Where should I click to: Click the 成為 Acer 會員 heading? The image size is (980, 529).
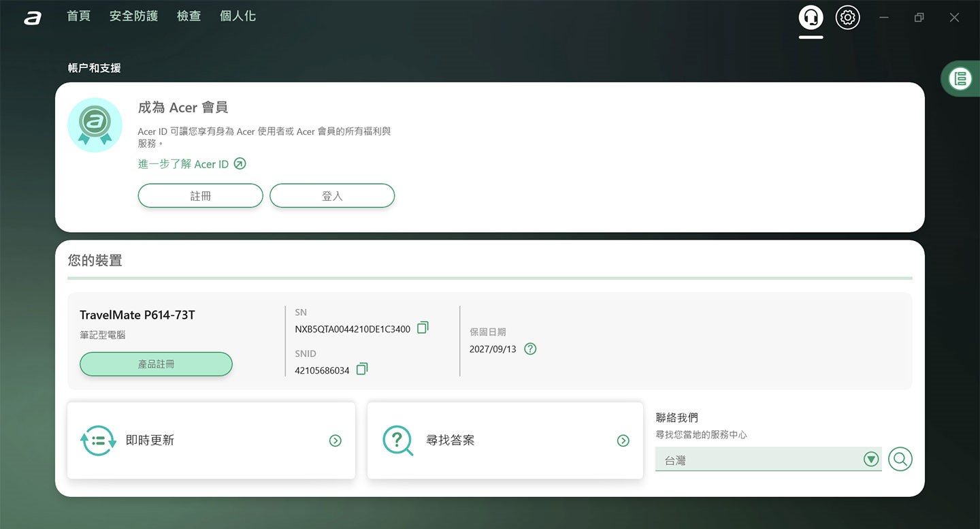[182, 108]
